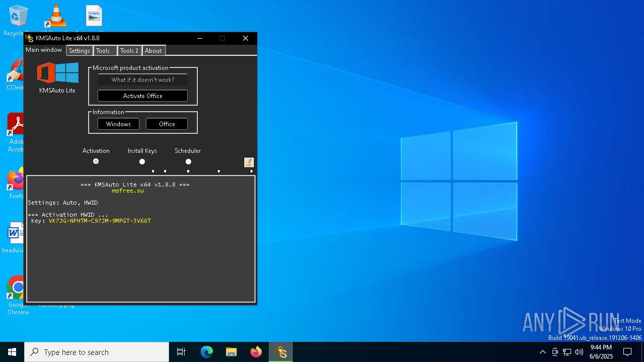Click the taskbar search box
The height and width of the screenshot is (362, 644).
[x=97, y=352]
